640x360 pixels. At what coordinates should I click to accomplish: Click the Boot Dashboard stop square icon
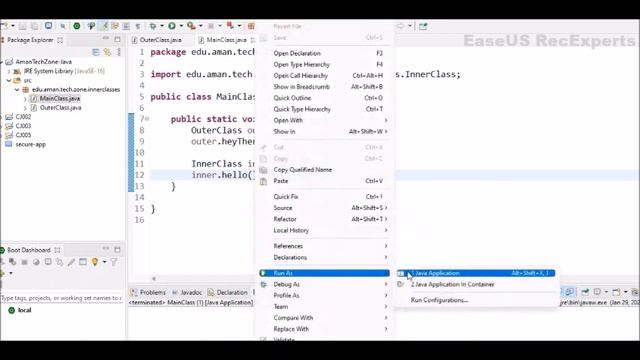24,262
